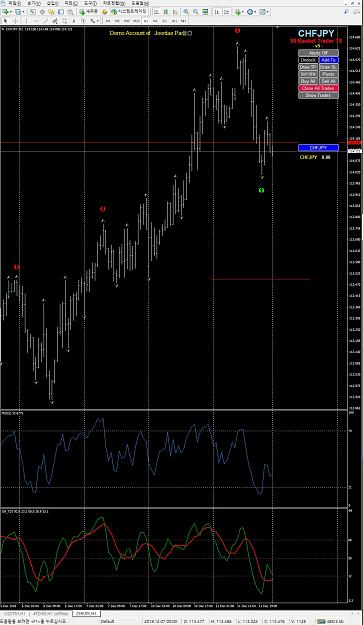Open the 도구 (Tools) menu

pyautogui.click(x=90, y=3)
